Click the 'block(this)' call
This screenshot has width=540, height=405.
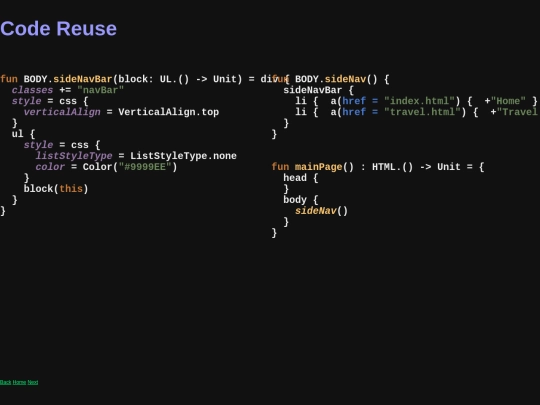click(x=56, y=189)
